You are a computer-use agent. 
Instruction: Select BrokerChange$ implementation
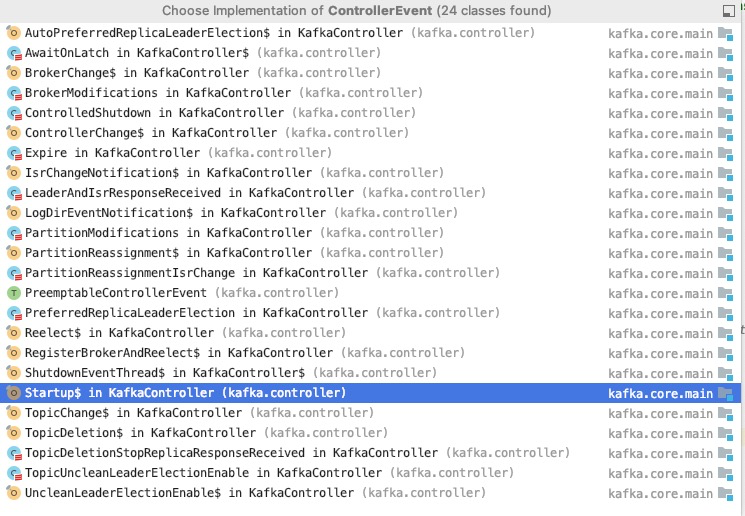pos(371,73)
